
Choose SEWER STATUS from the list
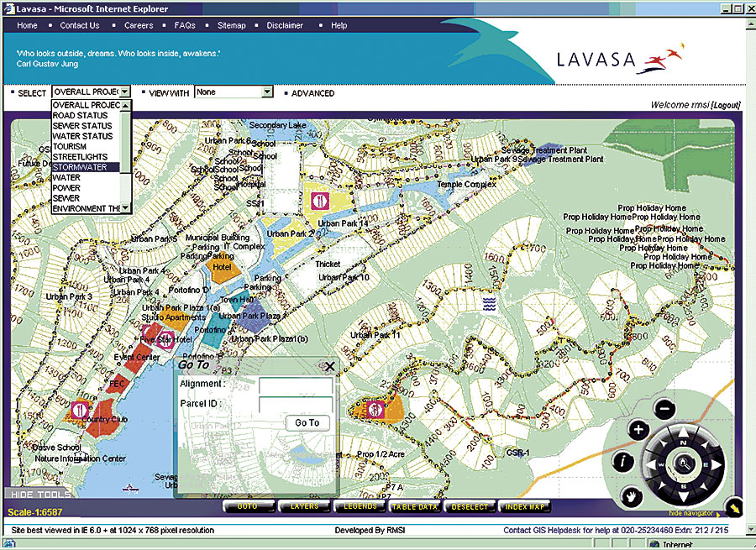tap(87, 126)
